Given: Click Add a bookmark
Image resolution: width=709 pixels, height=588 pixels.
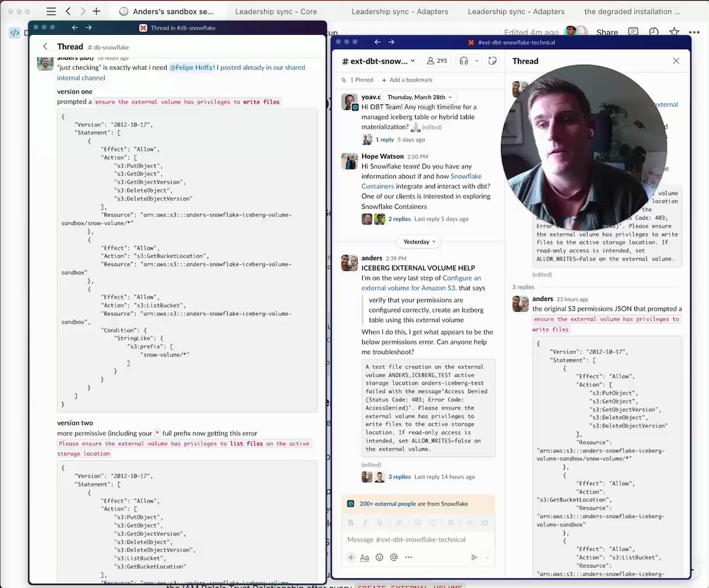Looking at the screenshot, I should pyautogui.click(x=407, y=80).
